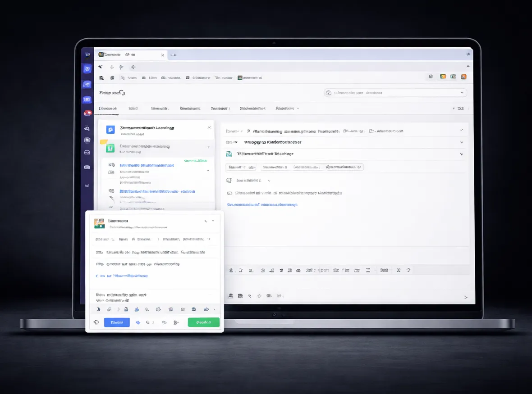Select the underlined active tab in the tab row
Image resolution: width=532 pixels, height=394 pixels.
click(108, 109)
